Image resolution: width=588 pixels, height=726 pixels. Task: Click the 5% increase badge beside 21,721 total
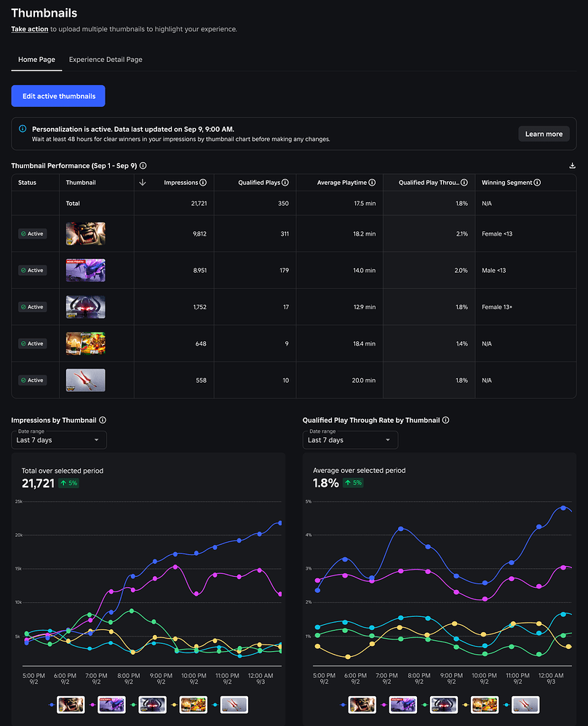(68, 483)
